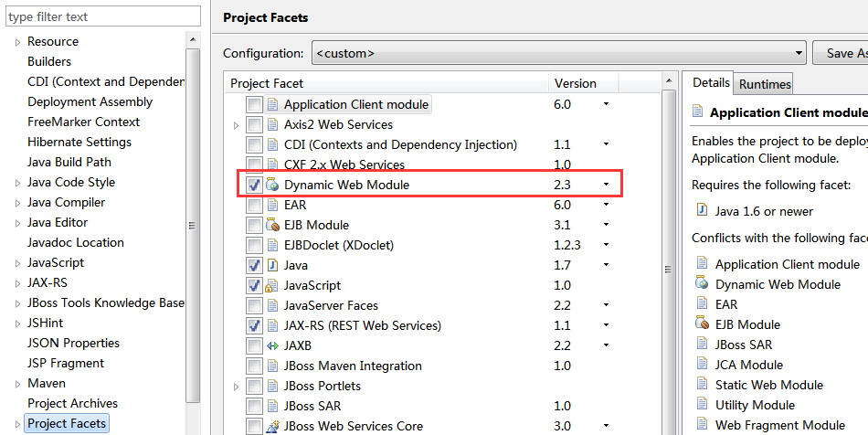Click the Java facet icon

pos(271,265)
